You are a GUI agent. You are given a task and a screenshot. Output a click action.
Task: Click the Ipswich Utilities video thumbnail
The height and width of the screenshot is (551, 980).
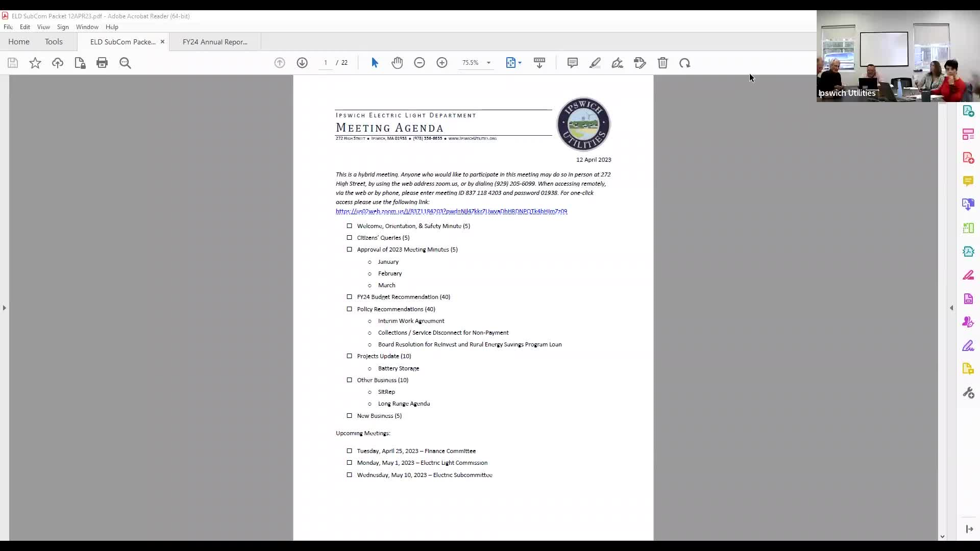(x=898, y=56)
